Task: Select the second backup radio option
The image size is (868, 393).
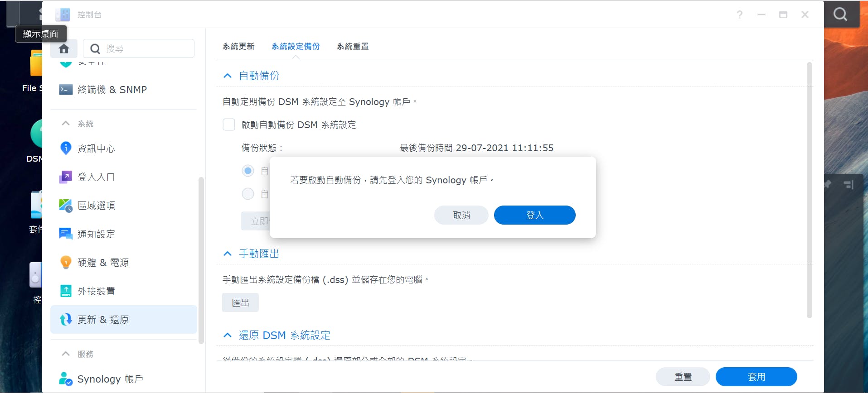Action: 248,194
